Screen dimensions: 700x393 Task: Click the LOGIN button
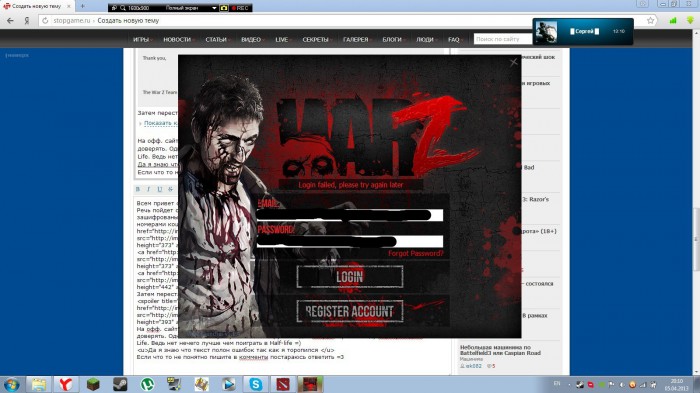(350, 277)
